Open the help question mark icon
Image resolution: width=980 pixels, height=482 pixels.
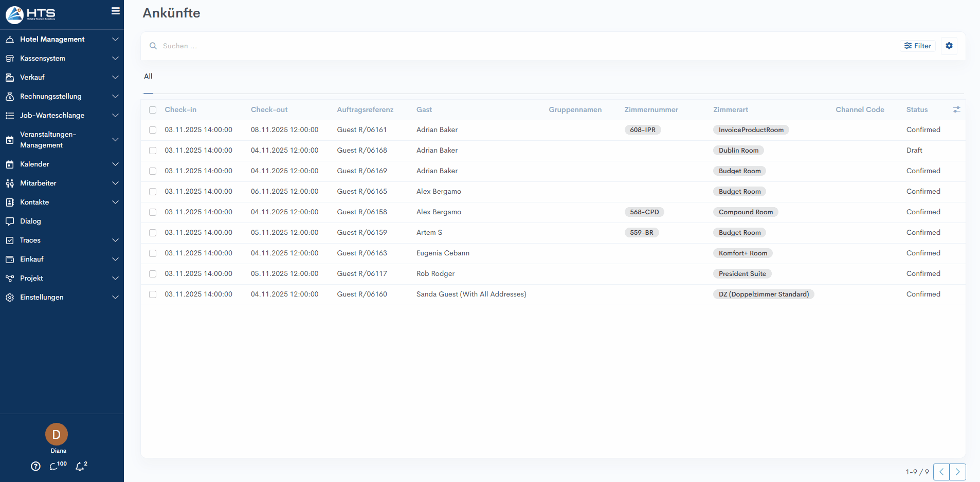35,466
